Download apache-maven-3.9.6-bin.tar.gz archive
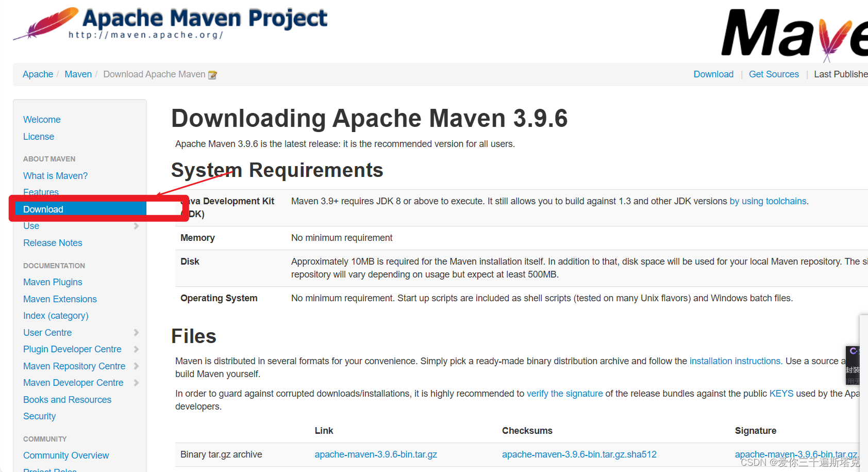Viewport: 868px width, 472px height. (x=376, y=454)
